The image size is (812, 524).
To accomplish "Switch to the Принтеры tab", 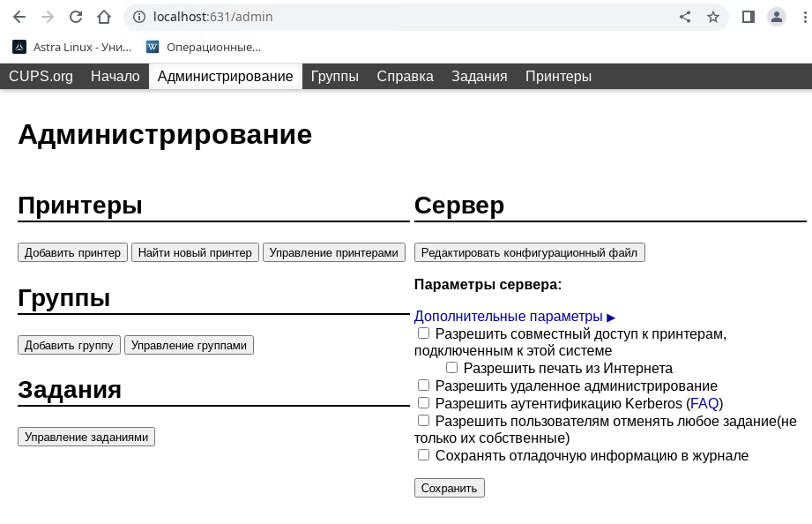I will (x=558, y=76).
